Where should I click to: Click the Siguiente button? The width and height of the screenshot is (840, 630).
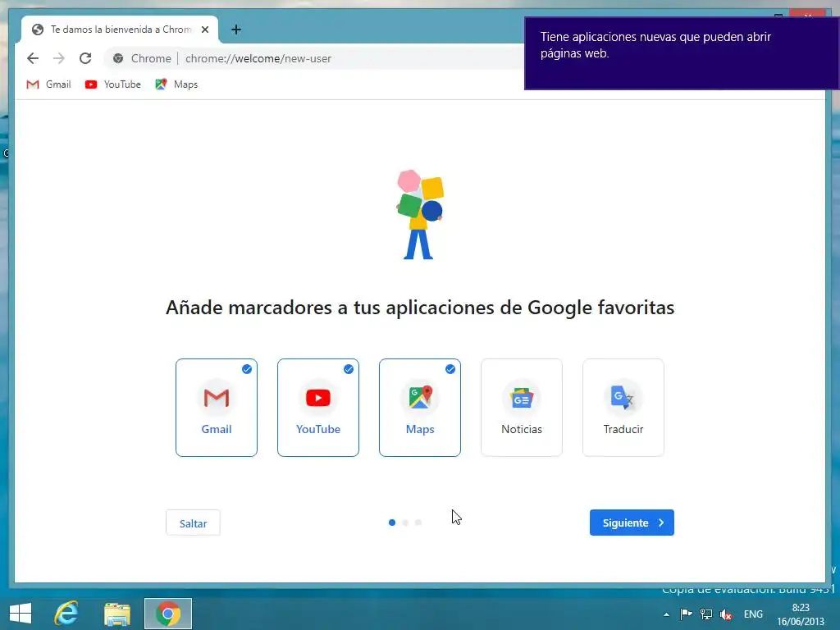click(632, 523)
